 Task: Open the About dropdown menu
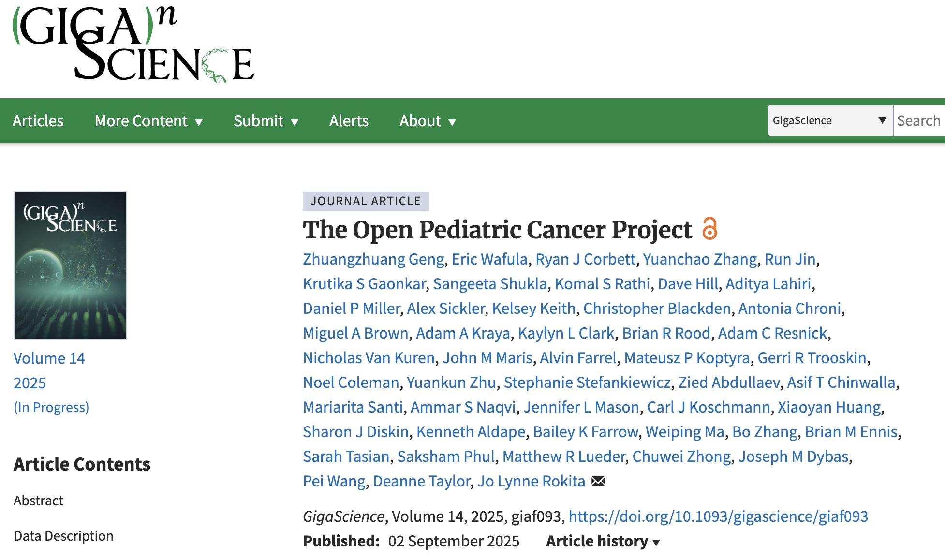[x=428, y=121]
